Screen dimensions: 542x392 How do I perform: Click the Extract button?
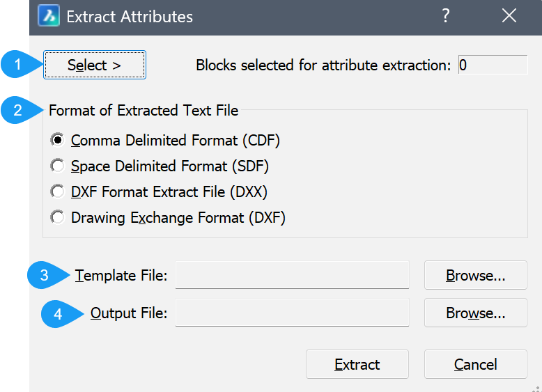(357, 365)
